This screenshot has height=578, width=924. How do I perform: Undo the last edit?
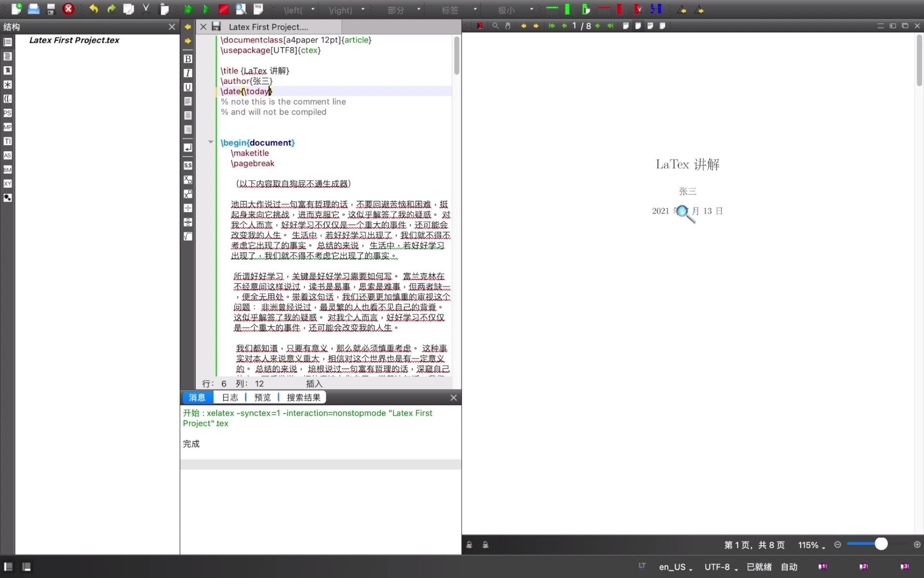pyautogui.click(x=93, y=9)
